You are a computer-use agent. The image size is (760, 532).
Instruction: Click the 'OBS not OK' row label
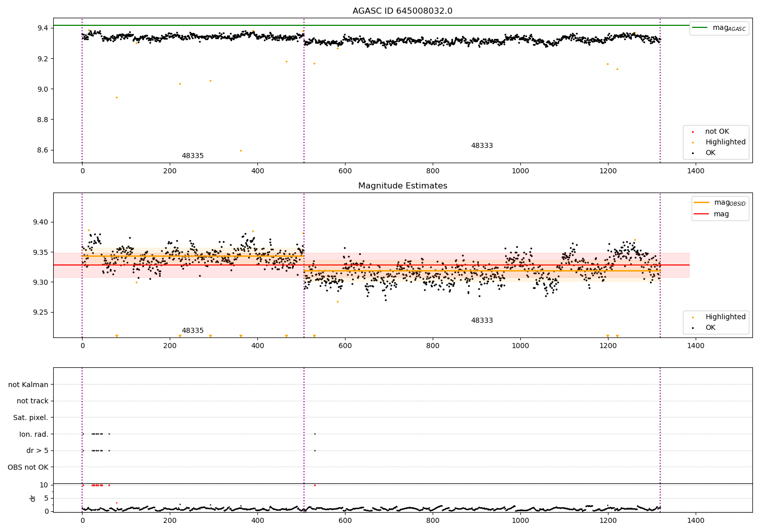[x=28, y=468]
